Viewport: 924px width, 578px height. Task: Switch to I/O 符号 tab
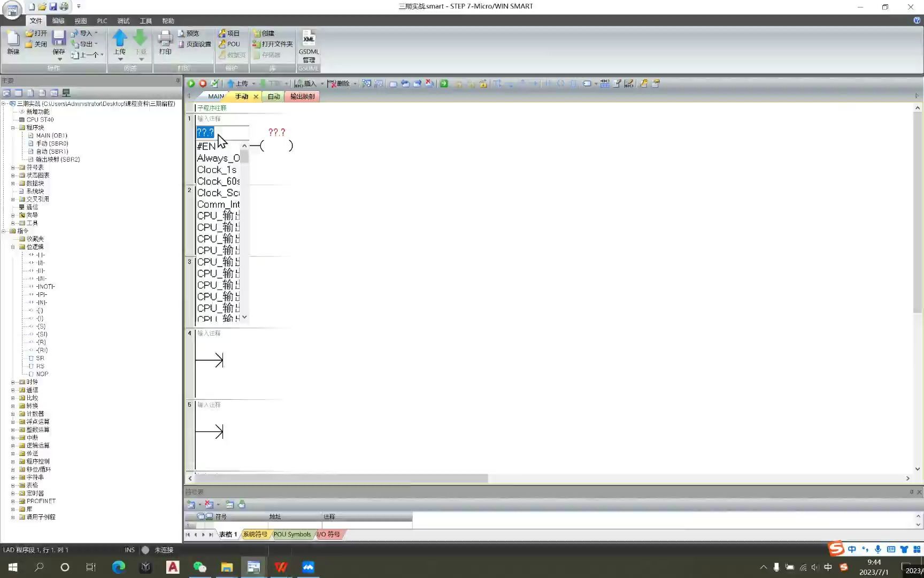point(328,534)
